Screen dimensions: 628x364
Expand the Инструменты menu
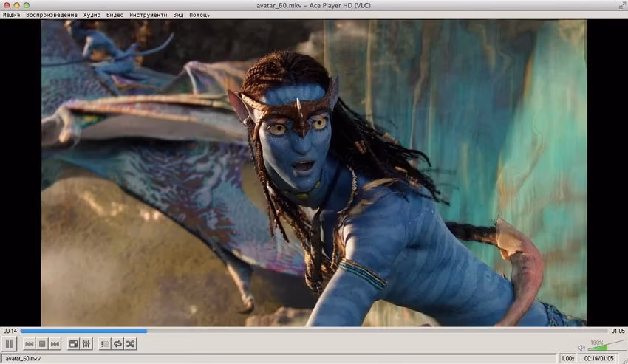pyautogui.click(x=149, y=15)
